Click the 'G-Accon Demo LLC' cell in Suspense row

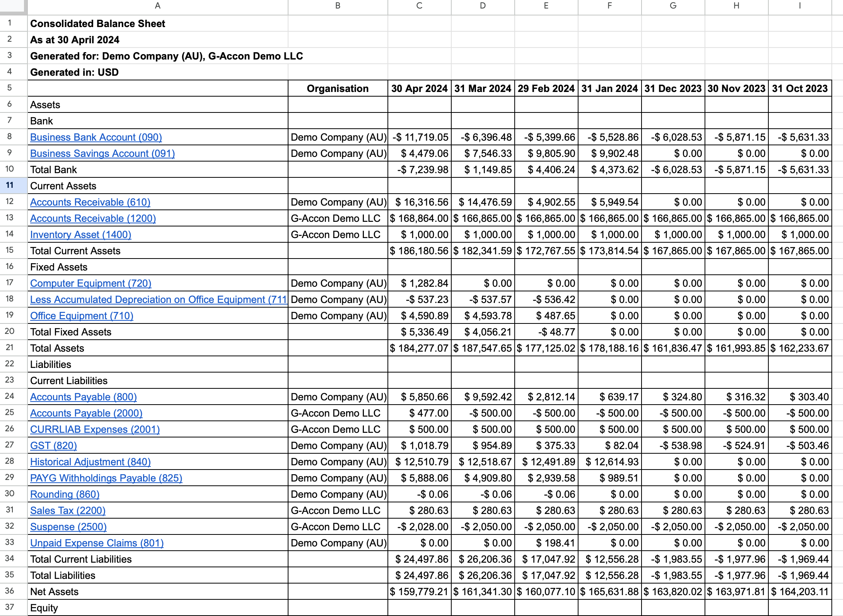pos(338,527)
